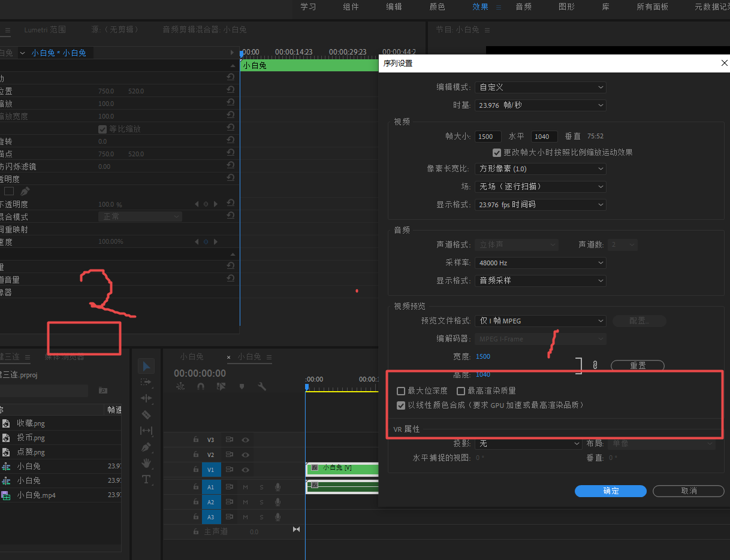Open the 像素长宽比 dropdown
The height and width of the screenshot is (560, 730).
point(541,169)
